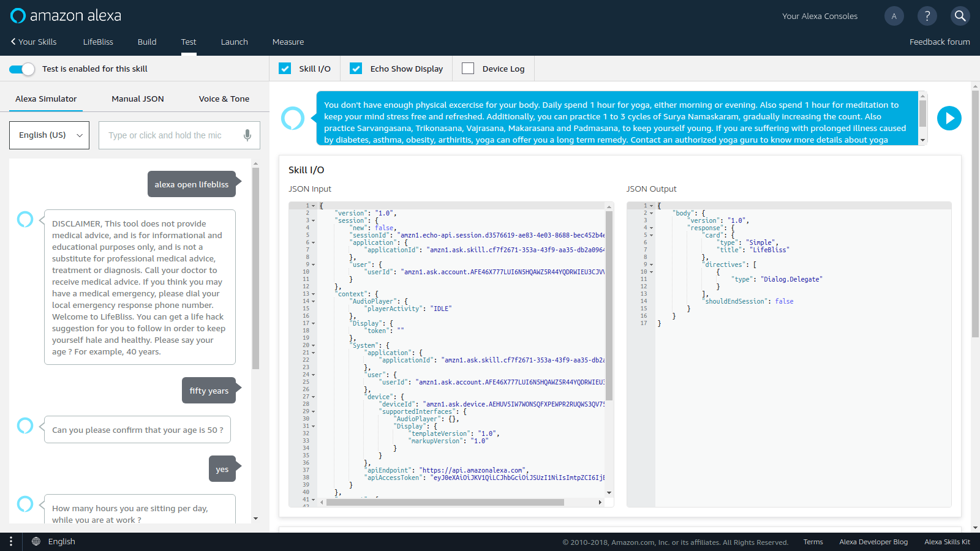Collapse JSON Output line 9 directives block

(651, 264)
